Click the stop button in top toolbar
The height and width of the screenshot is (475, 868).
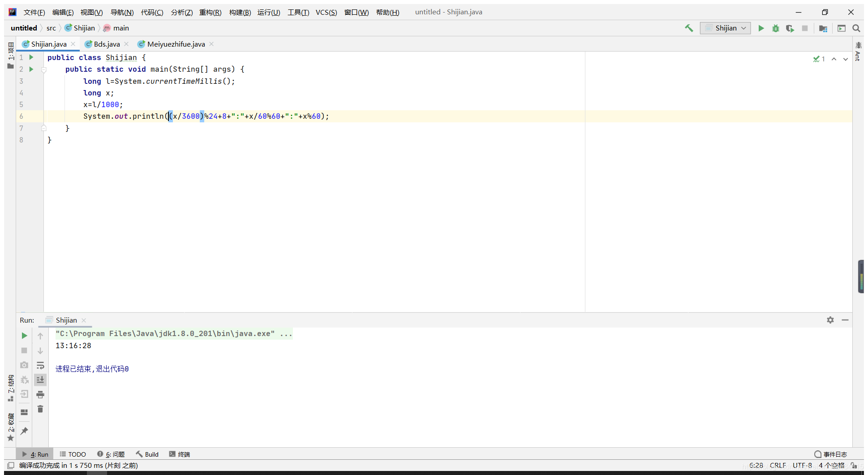(805, 28)
